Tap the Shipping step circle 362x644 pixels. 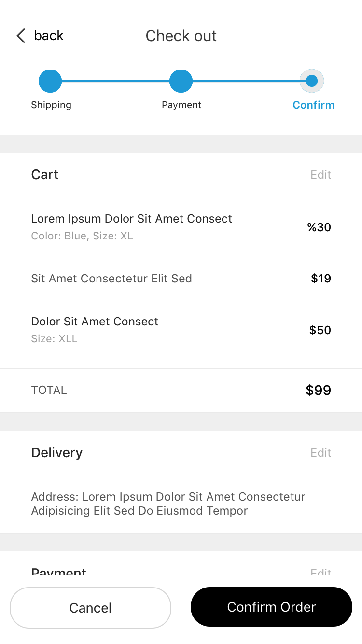click(50, 81)
